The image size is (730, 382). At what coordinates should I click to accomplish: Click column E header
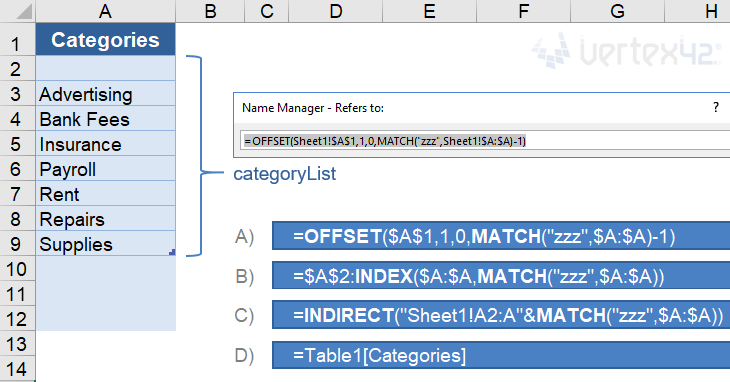pos(430,11)
